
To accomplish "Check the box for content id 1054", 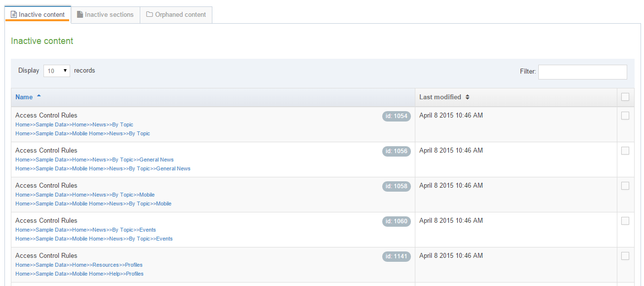I will [625, 116].
